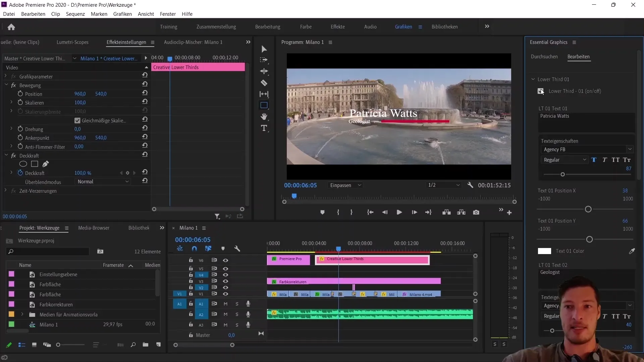The image size is (644, 362).
Task: Add marker in the timeline panel
Action: click(x=223, y=249)
